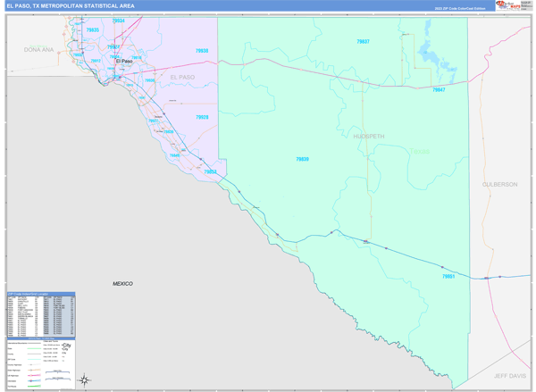
Task: Click the '2023 ZIP Code ColorCast Edition' text
Action: [460, 8]
